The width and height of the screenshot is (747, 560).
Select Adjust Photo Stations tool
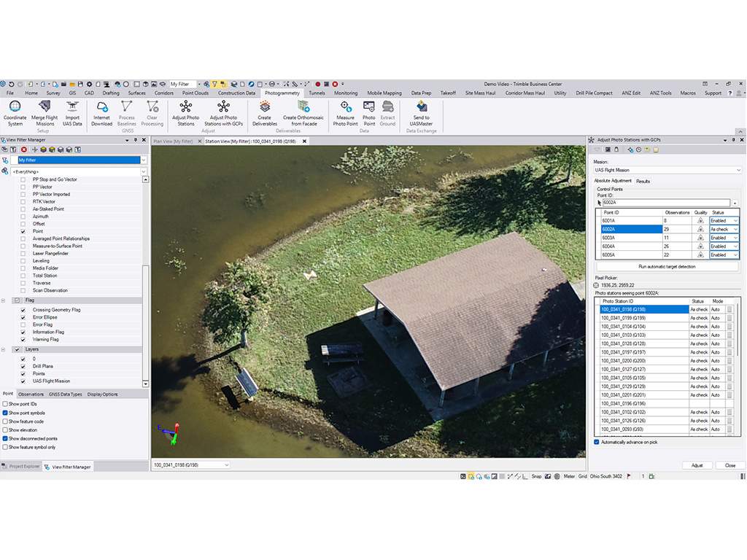tap(185, 107)
